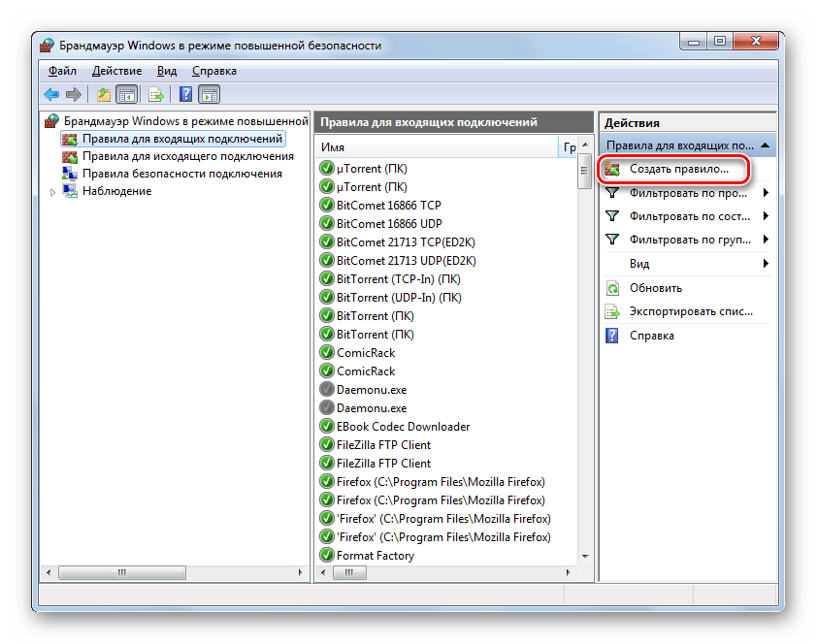Click the root Брандмауэр Windows tree icon
This screenshot has height=644, width=817.
tap(51, 121)
